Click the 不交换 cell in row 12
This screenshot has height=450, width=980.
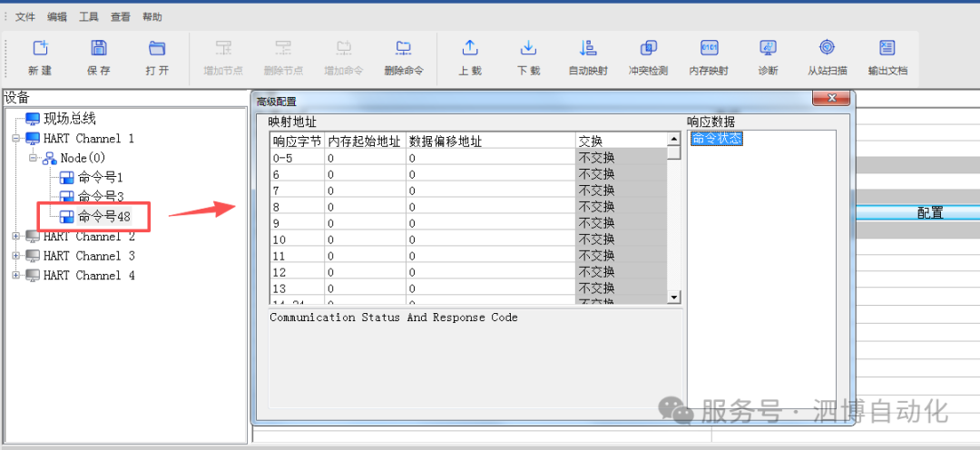tap(622, 271)
